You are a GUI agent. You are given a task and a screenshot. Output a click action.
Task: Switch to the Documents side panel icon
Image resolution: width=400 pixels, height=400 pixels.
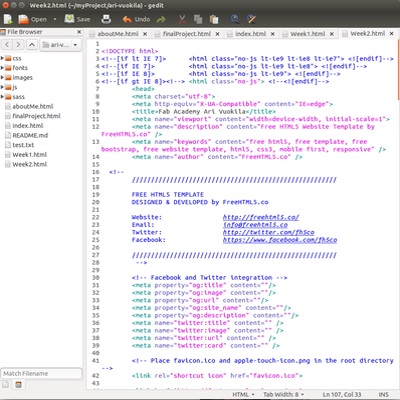pos(6,385)
